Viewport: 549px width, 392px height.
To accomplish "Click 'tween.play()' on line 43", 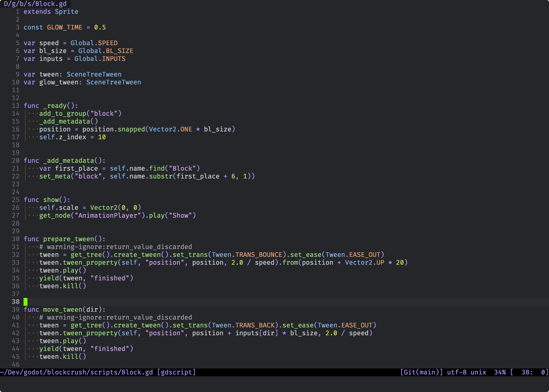I will coord(63,341).
